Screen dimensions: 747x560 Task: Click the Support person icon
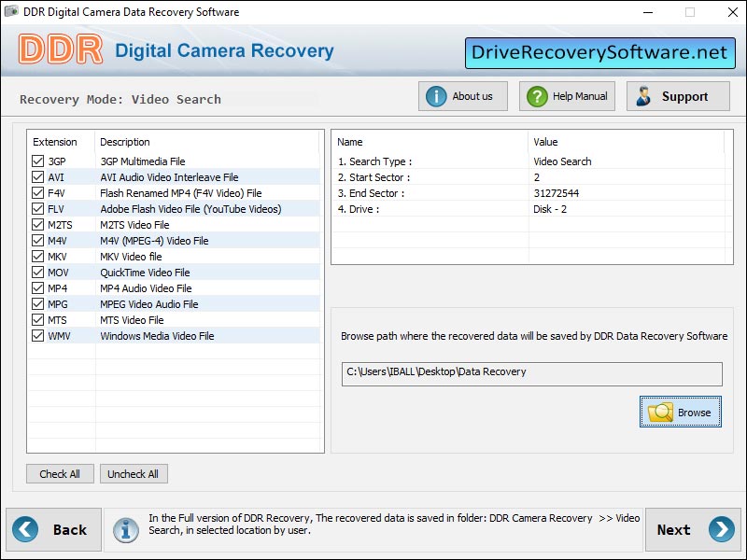click(x=643, y=96)
